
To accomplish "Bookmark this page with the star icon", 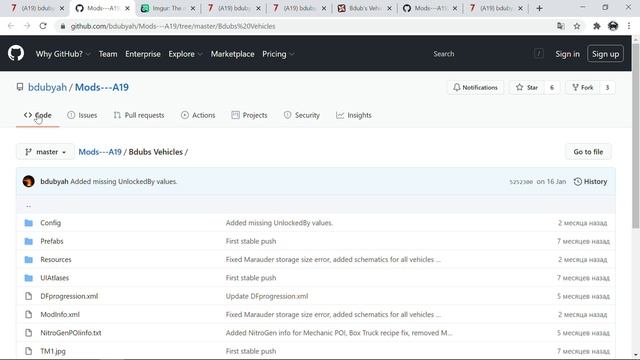I will click(577, 26).
